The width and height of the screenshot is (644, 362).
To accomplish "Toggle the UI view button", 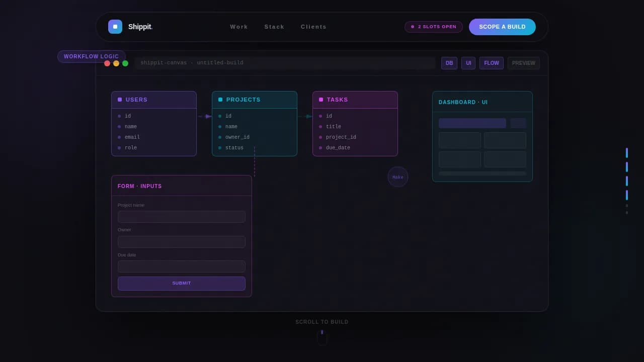I will pyautogui.click(x=468, y=63).
